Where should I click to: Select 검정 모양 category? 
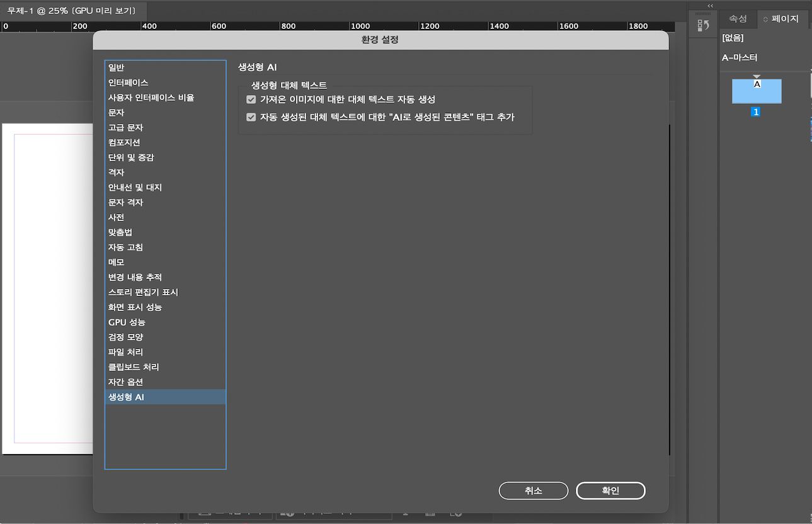tap(165, 337)
